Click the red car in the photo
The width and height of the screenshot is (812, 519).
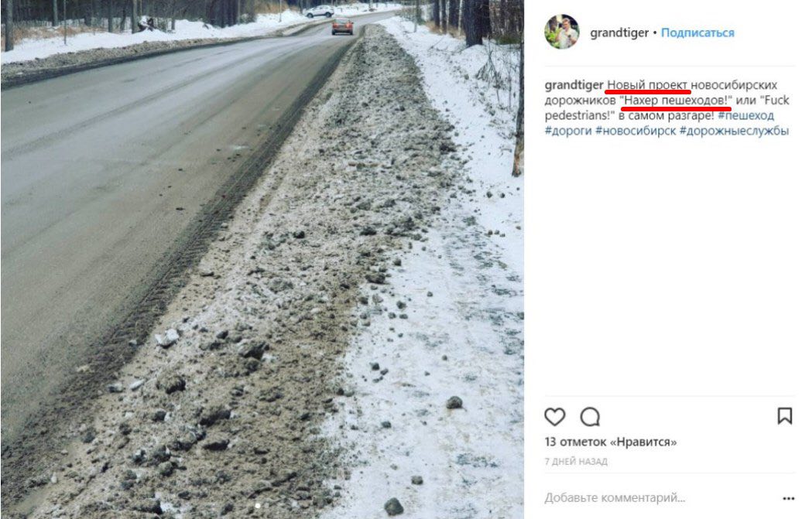pos(342,26)
